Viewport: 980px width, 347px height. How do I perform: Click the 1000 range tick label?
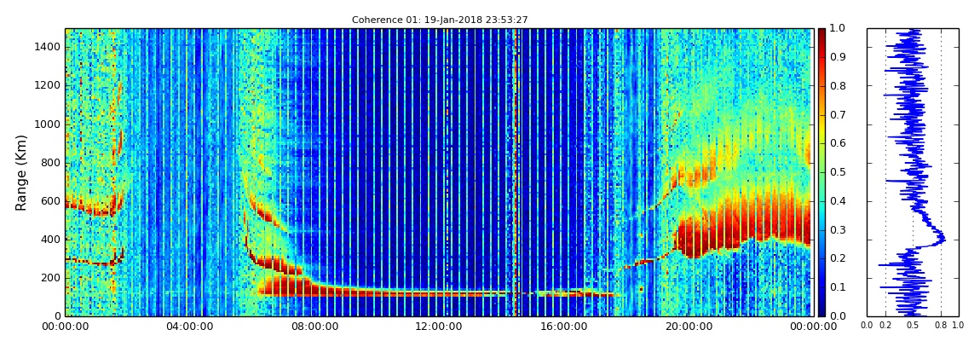point(48,124)
